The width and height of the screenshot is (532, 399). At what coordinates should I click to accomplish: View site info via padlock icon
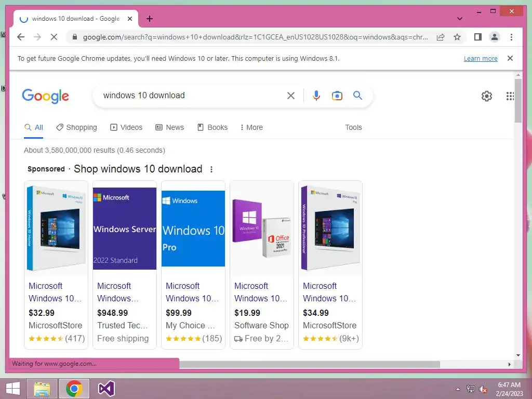click(x=75, y=37)
